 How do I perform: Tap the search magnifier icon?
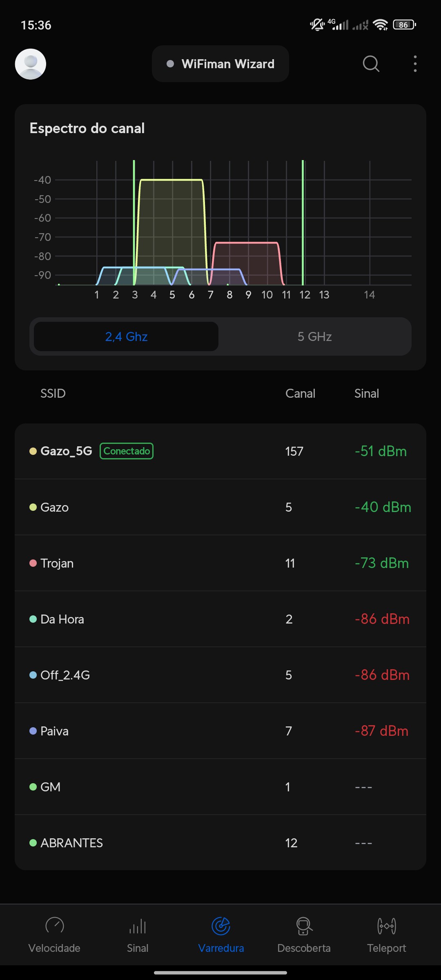(371, 64)
